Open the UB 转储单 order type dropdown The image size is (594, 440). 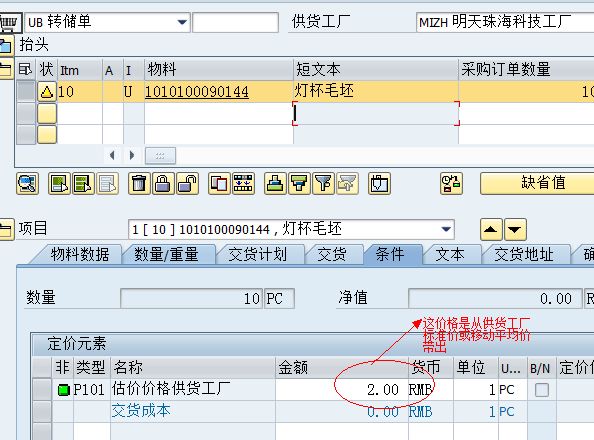[182, 22]
